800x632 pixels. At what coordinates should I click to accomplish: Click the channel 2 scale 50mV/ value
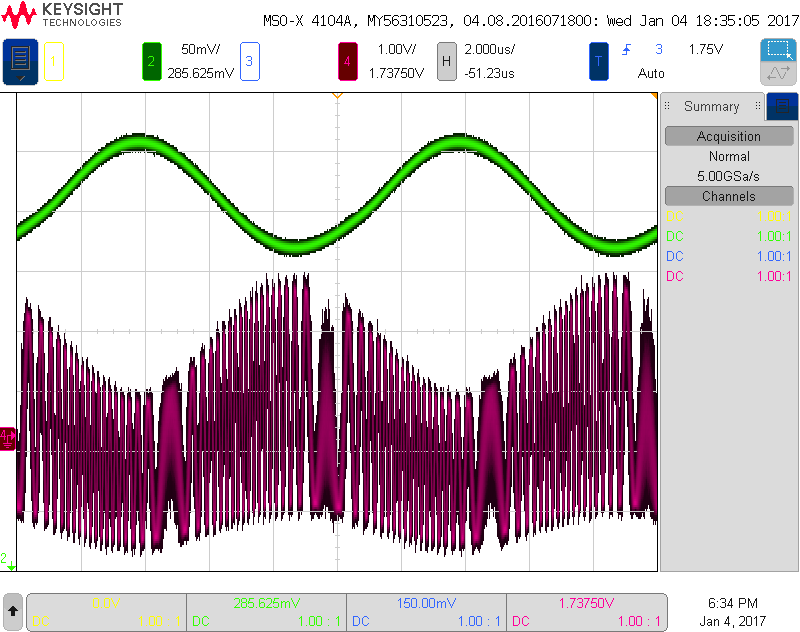click(x=201, y=49)
